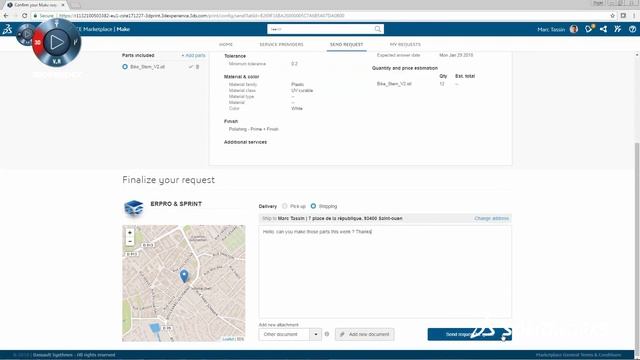Go to HOME tab
Image resolution: width=640 pixels, height=360 pixels.
(226, 44)
